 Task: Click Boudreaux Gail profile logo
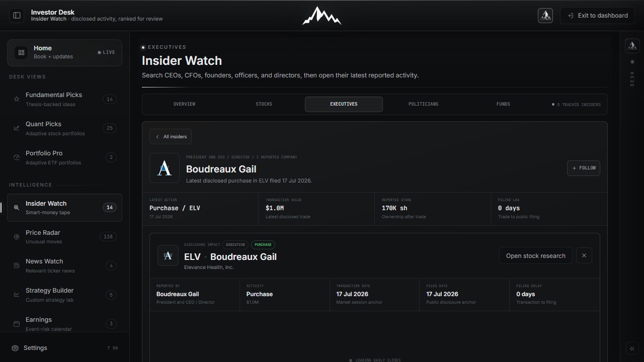tap(165, 168)
